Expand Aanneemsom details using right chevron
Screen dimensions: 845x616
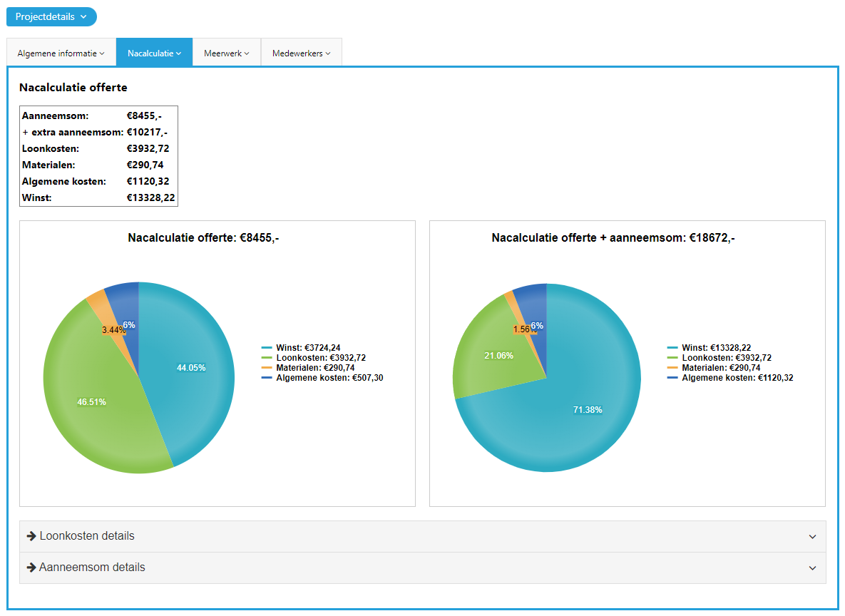pos(812,568)
